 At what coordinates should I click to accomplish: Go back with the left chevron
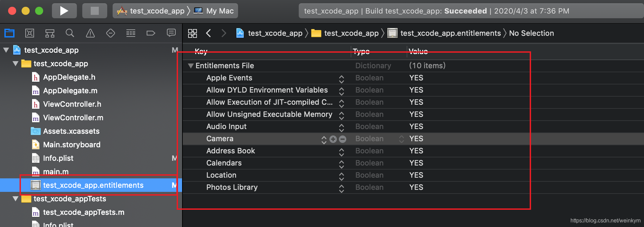click(x=208, y=33)
